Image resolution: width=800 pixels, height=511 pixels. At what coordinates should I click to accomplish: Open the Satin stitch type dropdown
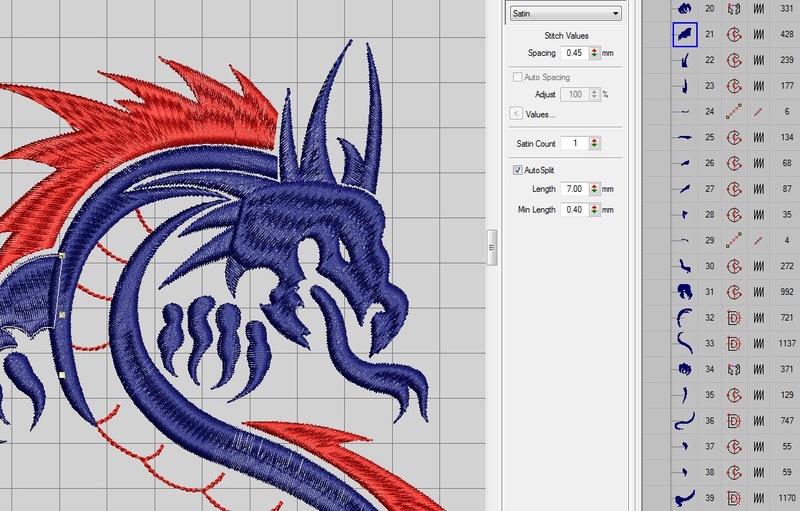[x=565, y=13]
